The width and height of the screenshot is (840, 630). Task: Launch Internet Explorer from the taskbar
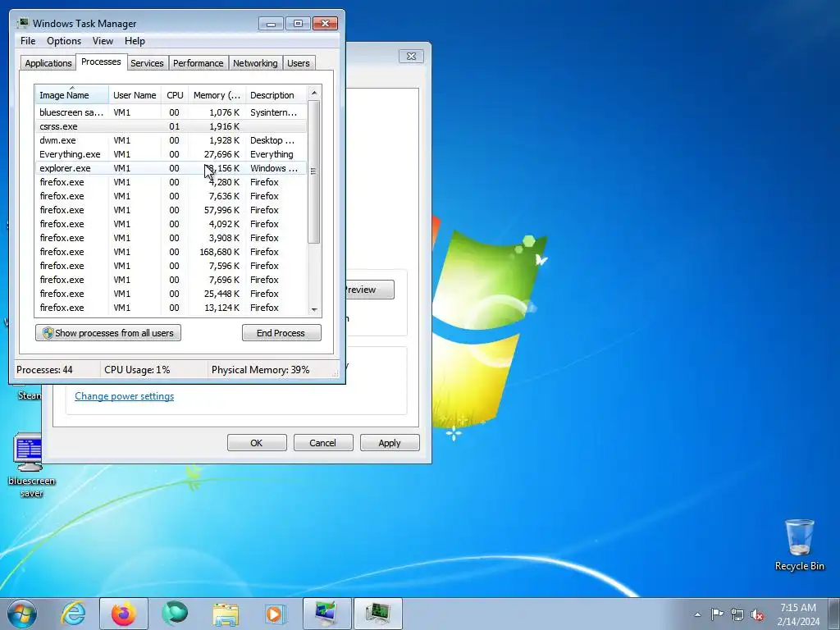[x=73, y=614]
